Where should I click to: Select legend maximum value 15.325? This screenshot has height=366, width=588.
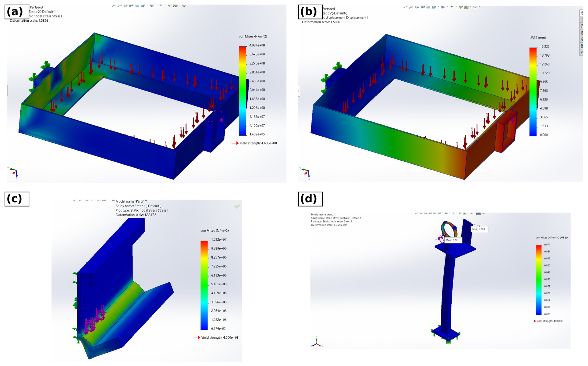545,46
